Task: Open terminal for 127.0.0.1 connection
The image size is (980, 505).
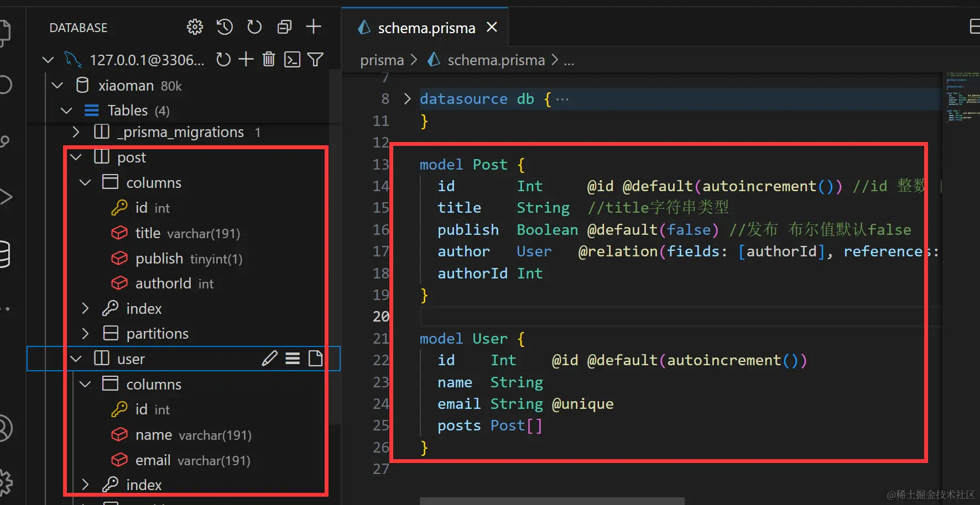Action: (x=292, y=60)
